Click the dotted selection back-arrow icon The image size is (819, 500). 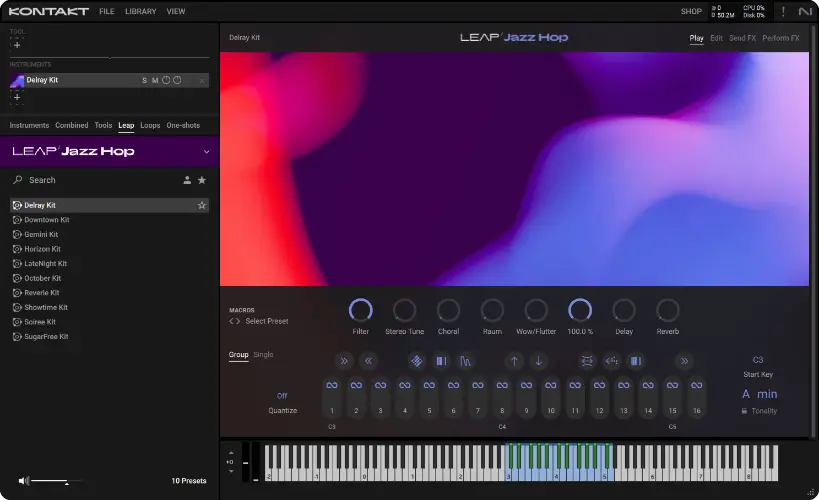tap(612, 361)
